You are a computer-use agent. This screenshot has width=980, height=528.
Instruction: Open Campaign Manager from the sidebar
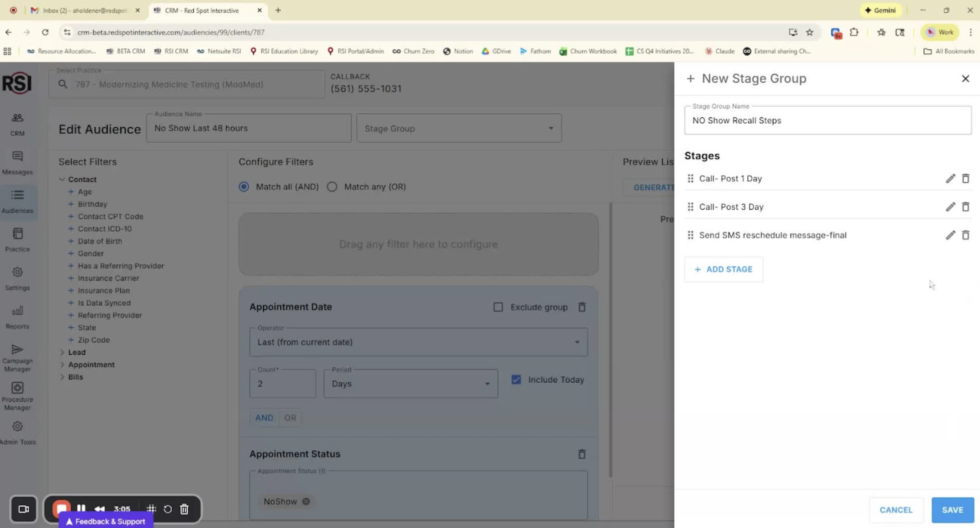click(x=18, y=357)
